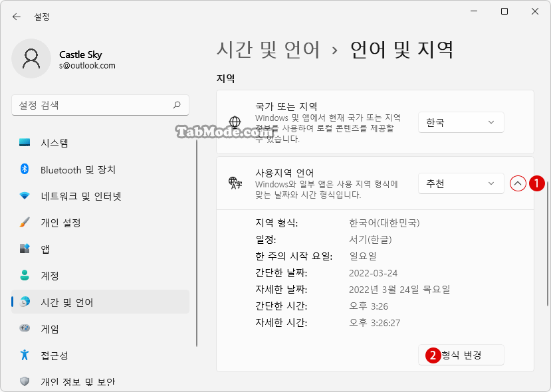This screenshot has width=551, height=392.
Task: Click the 한국어(대한민국) regional format value
Action: pos(384,223)
